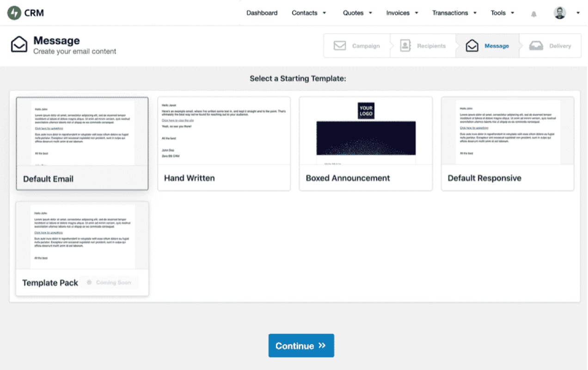Image resolution: width=588 pixels, height=370 pixels.
Task: Click the Recipients step contact icon
Action: 405,45
